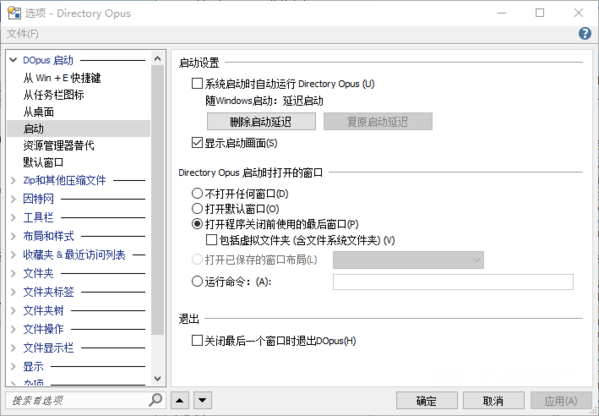Open the 文件(F) menu

[23, 34]
